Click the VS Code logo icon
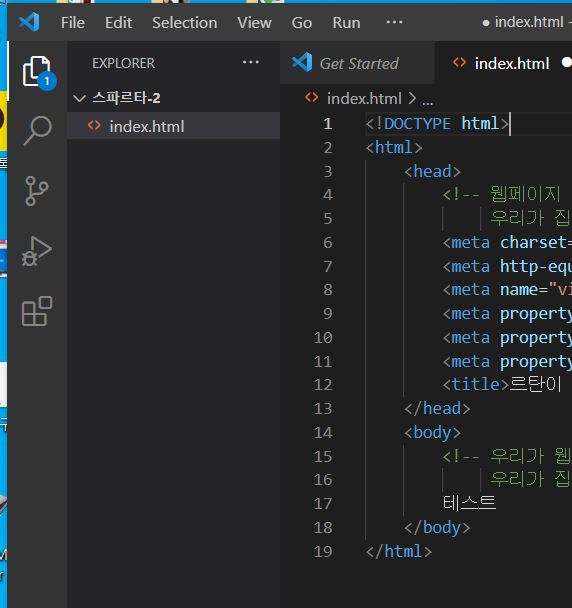572x608 pixels. pos(29,22)
